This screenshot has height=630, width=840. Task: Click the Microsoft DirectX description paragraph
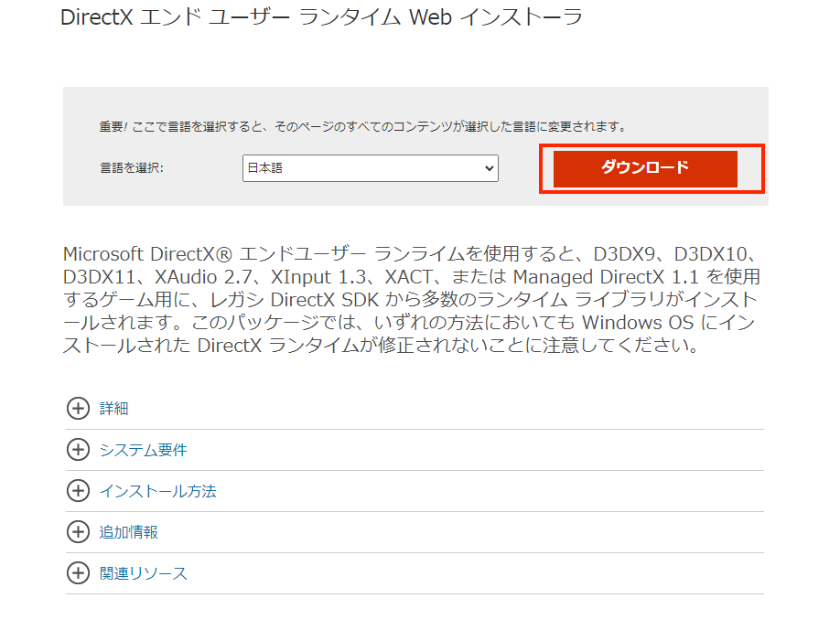[x=412, y=300]
